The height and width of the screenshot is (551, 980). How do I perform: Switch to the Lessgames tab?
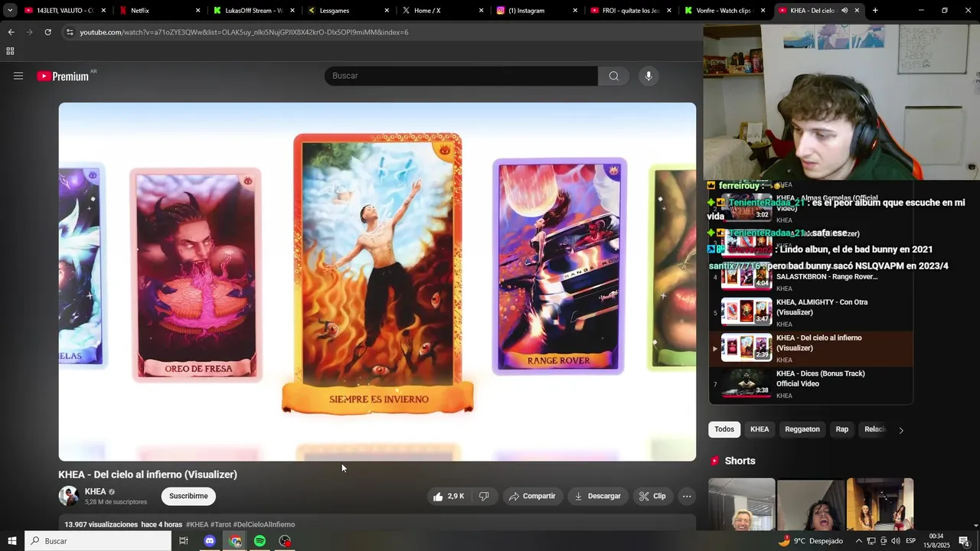(x=348, y=11)
